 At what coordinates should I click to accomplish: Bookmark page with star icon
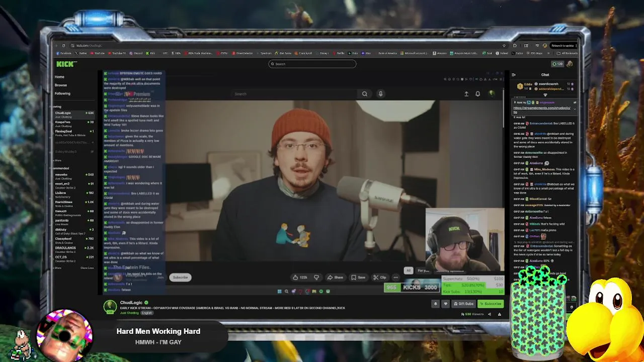pyautogui.click(x=504, y=46)
